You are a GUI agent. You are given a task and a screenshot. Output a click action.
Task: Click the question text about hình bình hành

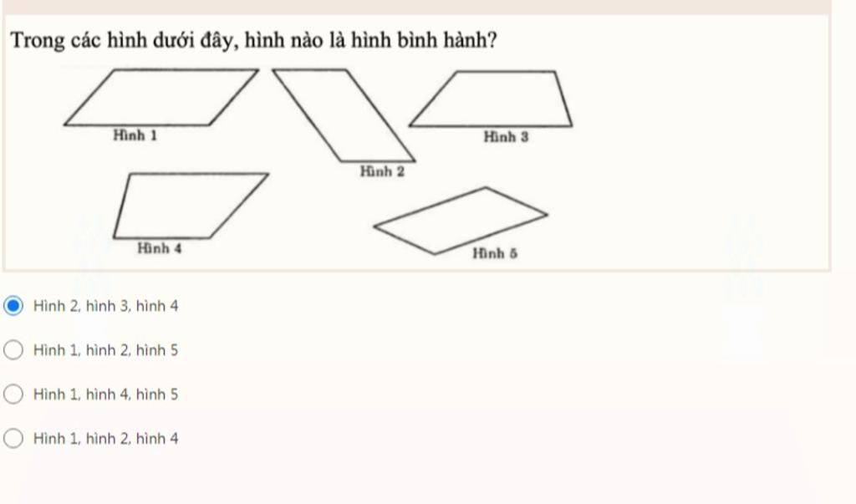254,41
